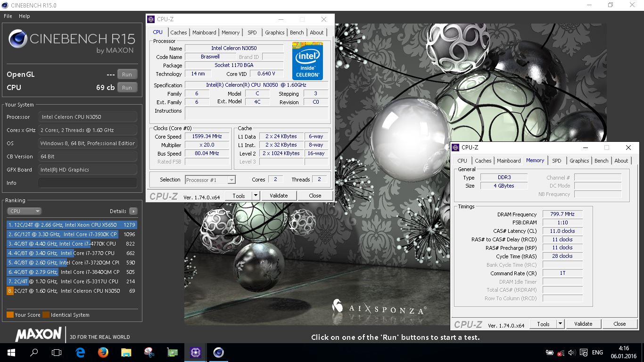Open Processor #1 selection combo box

210,180
